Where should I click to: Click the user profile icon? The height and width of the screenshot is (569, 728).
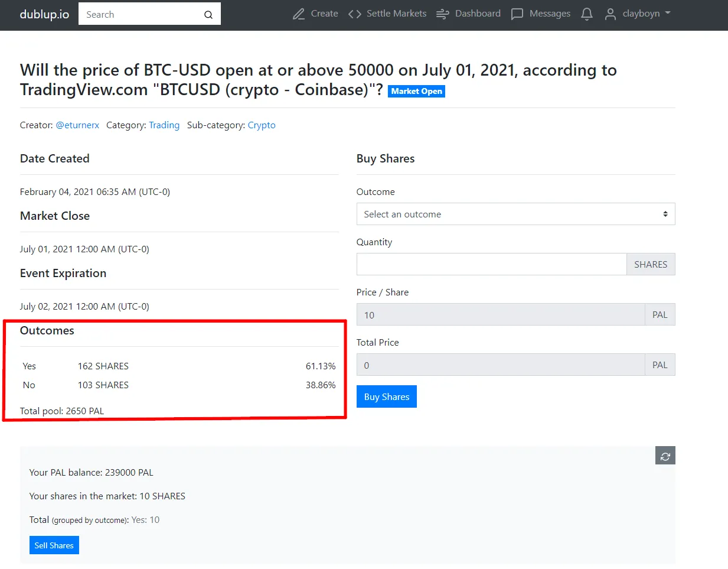[611, 14]
